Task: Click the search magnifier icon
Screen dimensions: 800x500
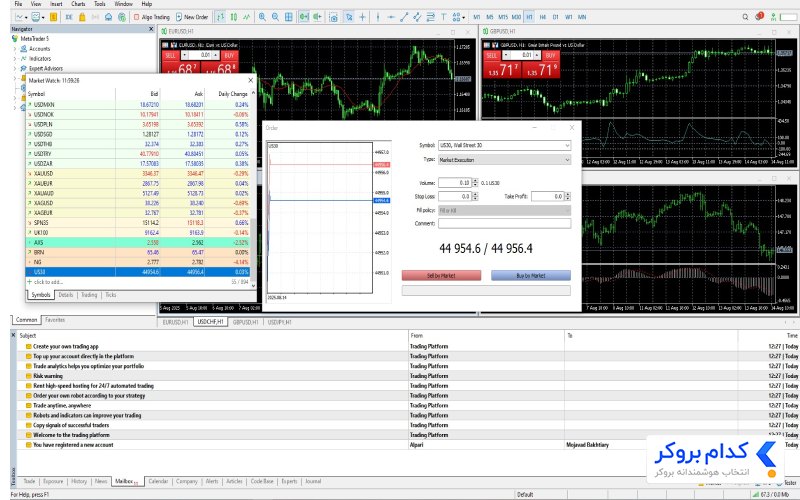Action: point(745,17)
